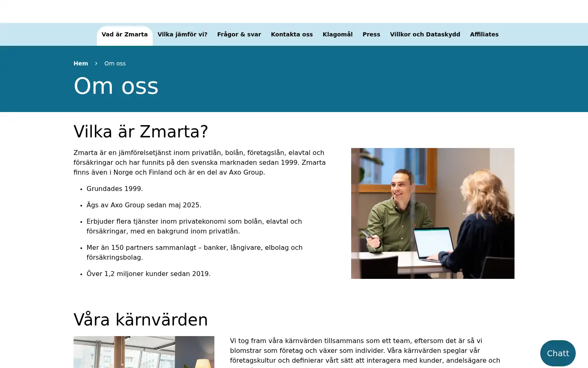Click the 'Erbjuder flera tjänster inom privatekonomi' bullet
Image resolution: width=588 pixels, height=368 pixels.
click(194, 226)
